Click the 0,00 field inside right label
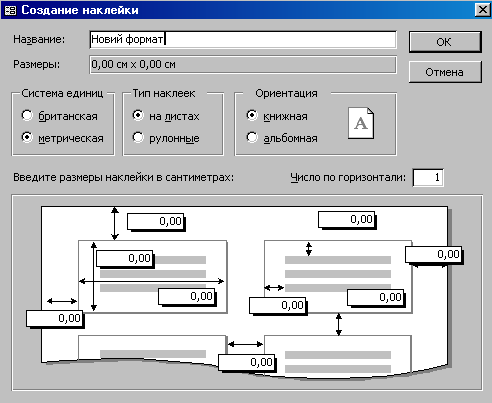Viewport: 492px width, 403px height. click(x=376, y=297)
